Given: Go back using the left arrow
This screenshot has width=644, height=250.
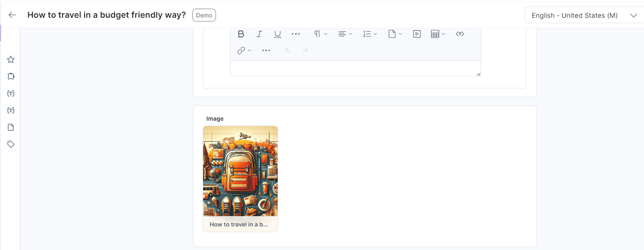Looking at the screenshot, I should pos(12,15).
